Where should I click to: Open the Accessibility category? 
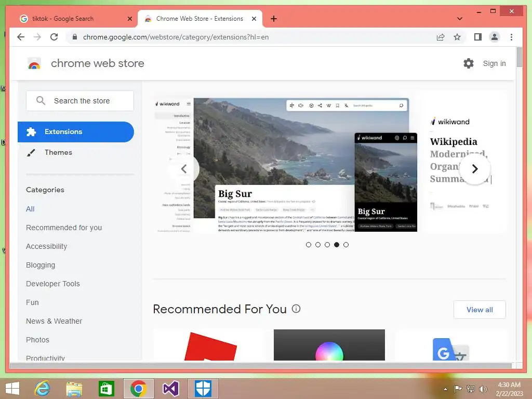coord(46,246)
